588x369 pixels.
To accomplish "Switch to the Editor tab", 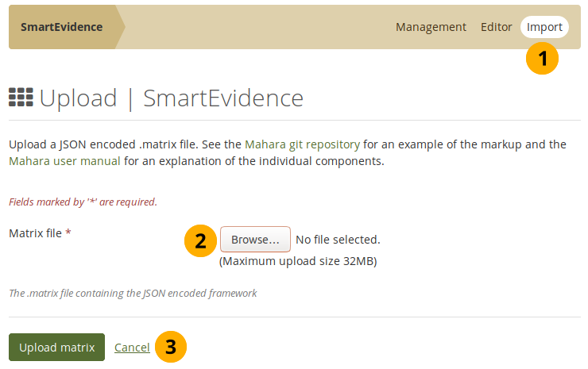I will click(496, 27).
